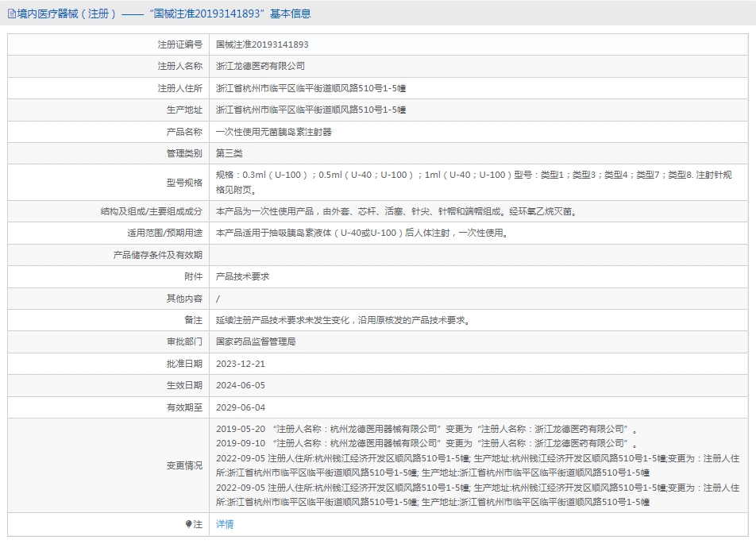
Task: Click the 审批部门 value 国家药品监督管理局
Action: (256, 341)
